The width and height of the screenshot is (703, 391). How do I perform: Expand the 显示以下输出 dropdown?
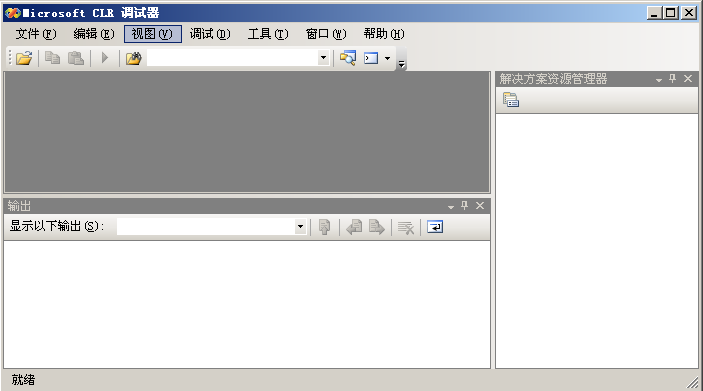[300, 227]
